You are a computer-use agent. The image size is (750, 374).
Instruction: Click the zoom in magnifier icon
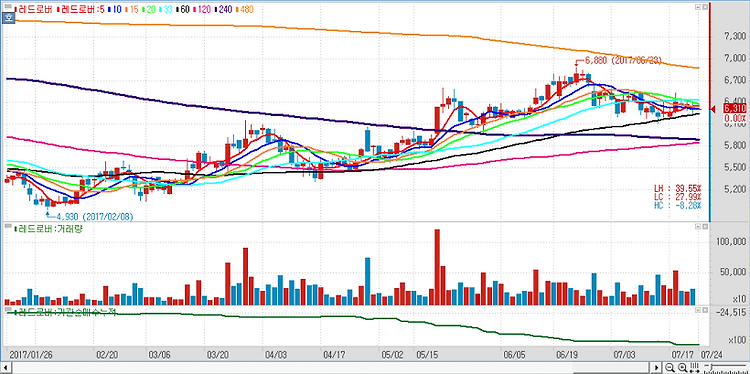tap(683, 368)
